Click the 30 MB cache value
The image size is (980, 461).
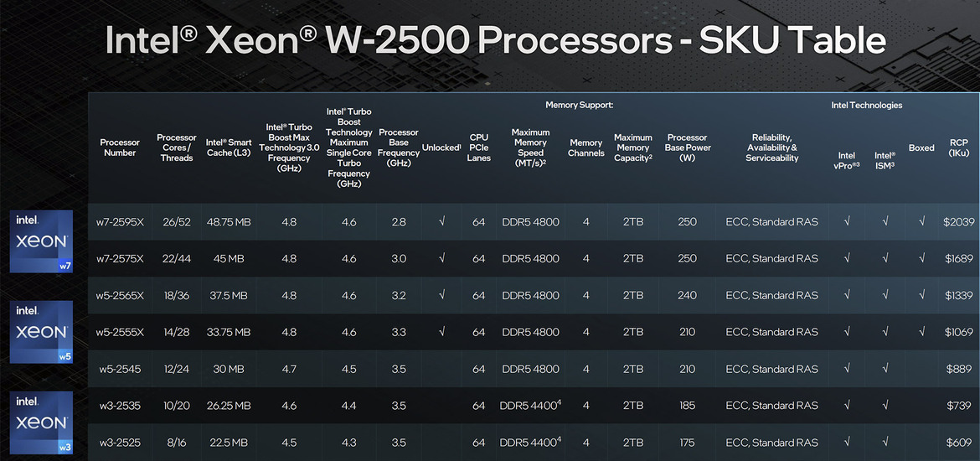229,370
